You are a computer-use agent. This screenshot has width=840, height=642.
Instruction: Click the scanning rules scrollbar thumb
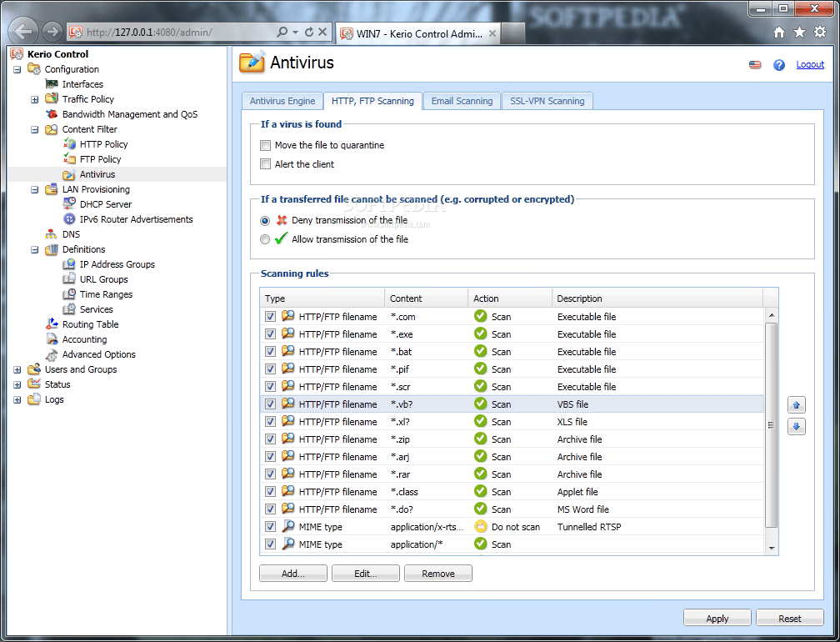coord(772,424)
